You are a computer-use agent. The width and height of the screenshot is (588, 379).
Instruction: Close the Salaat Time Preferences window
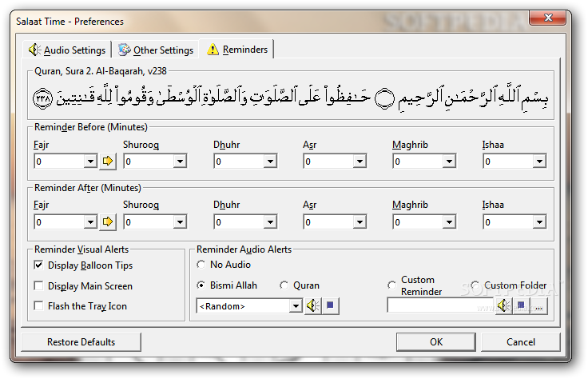click(547, 18)
